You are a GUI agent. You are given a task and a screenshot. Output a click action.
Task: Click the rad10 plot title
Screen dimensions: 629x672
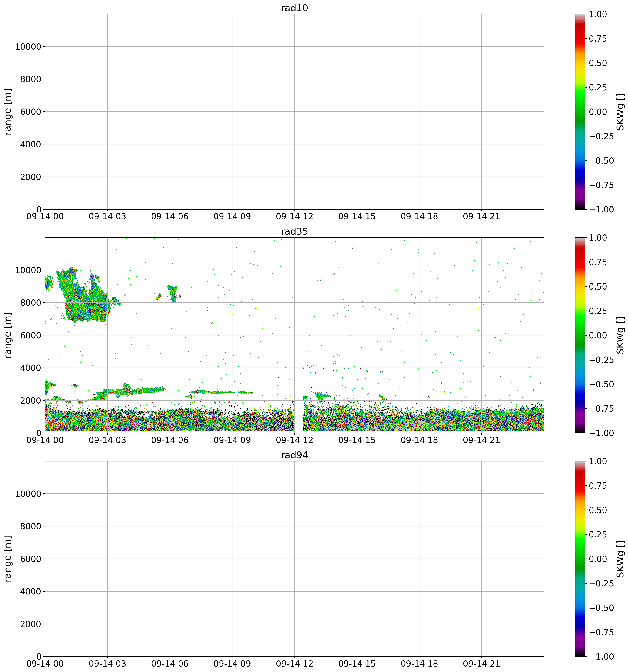[x=294, y=8]
